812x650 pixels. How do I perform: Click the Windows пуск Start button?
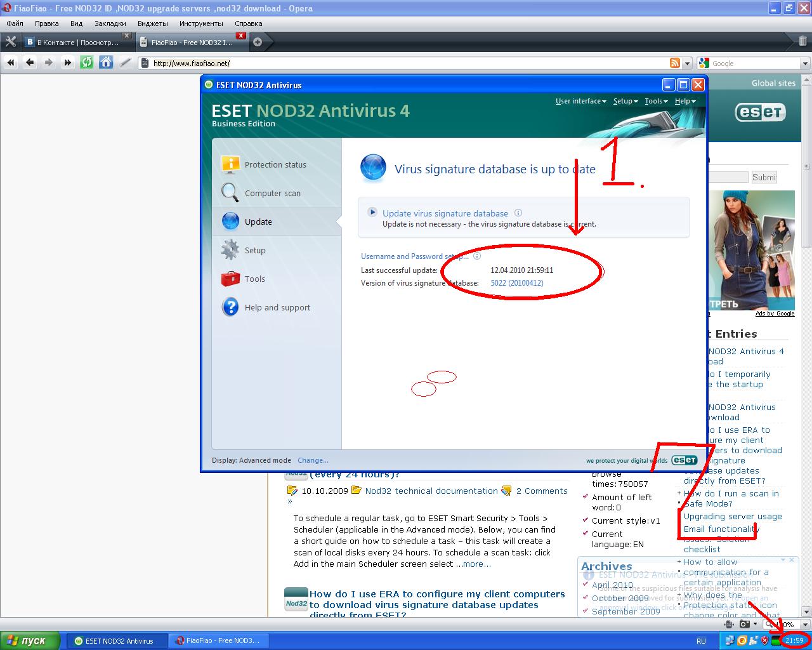(x=30, y=640)
